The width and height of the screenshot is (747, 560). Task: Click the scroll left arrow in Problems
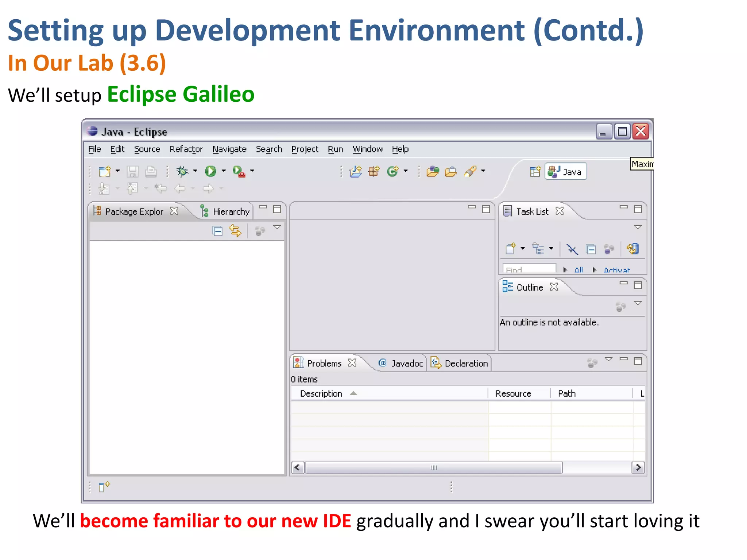coord(298,468)
